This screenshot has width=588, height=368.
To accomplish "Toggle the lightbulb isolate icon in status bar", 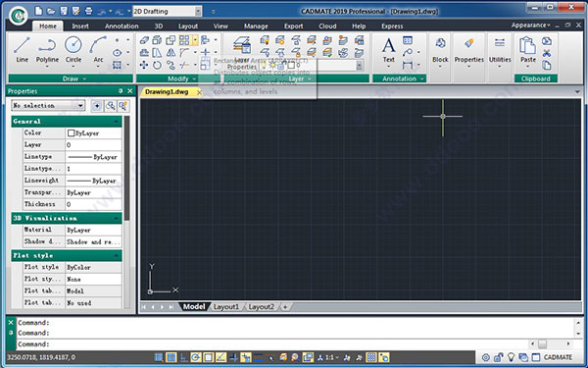I will 511,357.
